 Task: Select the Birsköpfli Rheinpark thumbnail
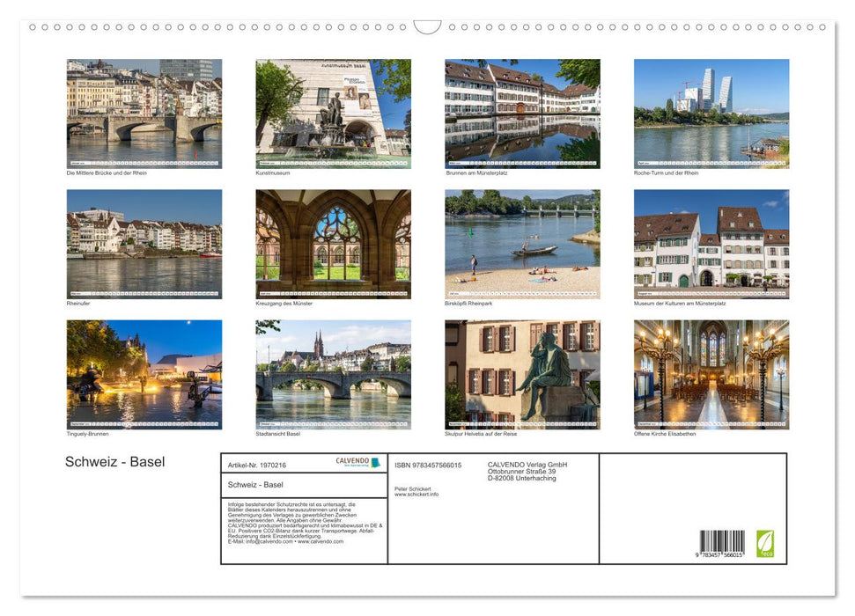(521, 243)
